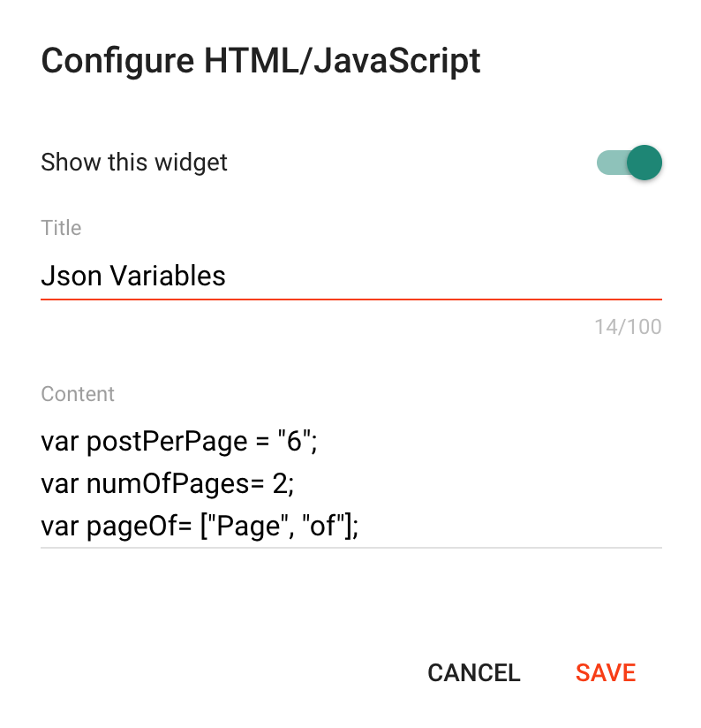Screen dimensions: 701x728
Task: Click the number 2 after numOfPages
Action: [280, 483]
